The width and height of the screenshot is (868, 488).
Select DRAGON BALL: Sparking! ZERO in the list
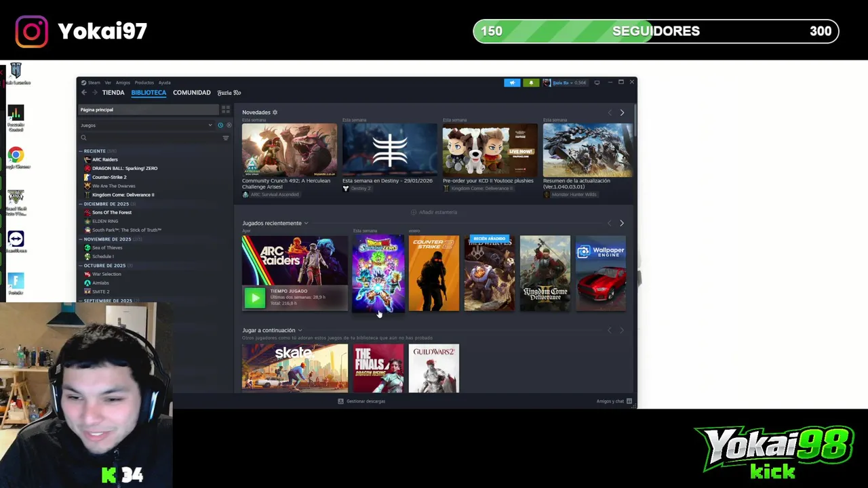coord(125,169)
